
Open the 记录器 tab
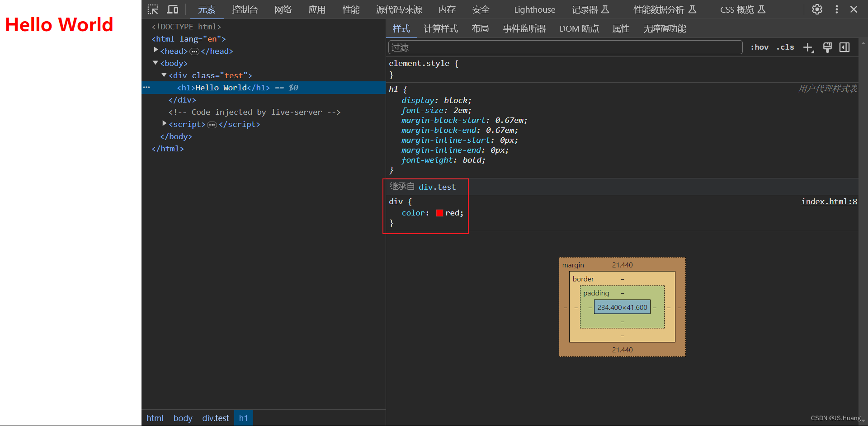[x=590, y=9]
